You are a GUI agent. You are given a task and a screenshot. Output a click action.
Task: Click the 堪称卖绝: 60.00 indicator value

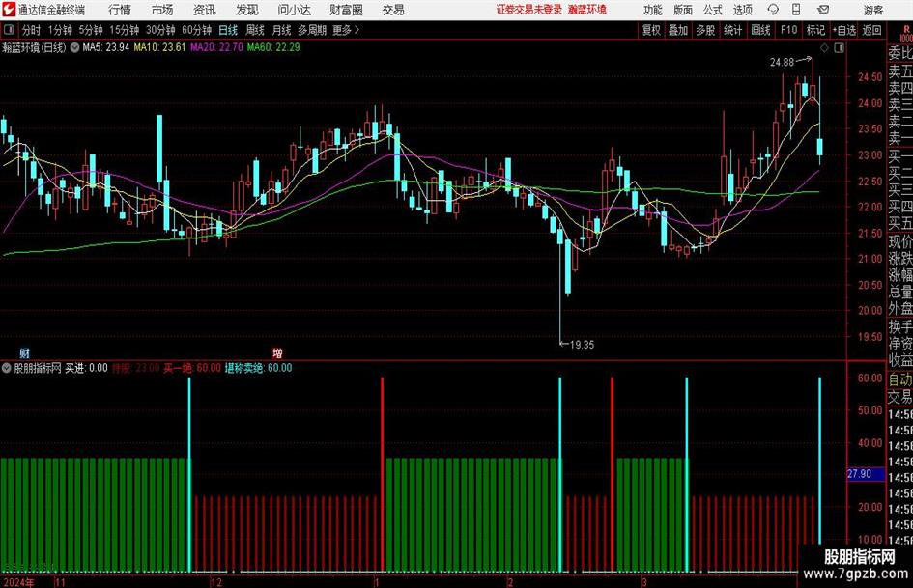tap(259, 368)
